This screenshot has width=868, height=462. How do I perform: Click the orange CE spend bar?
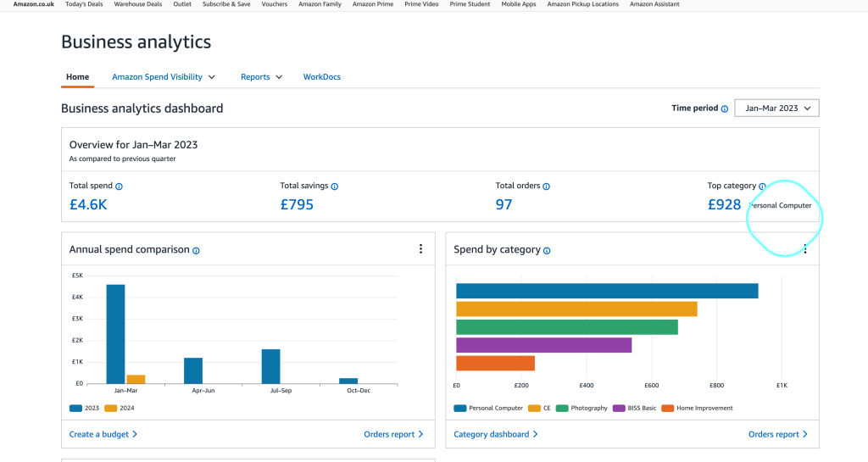[x=576, y=309]
